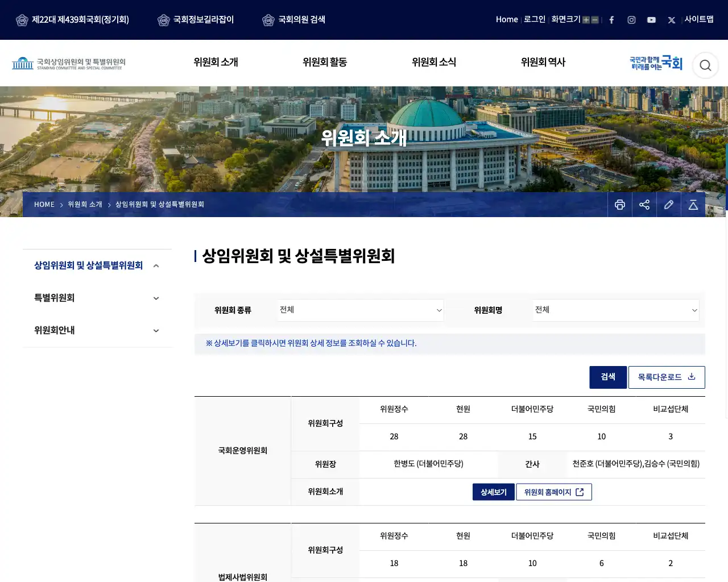
Task: Jump to top with the arrow icon
Action: point(693,205)
